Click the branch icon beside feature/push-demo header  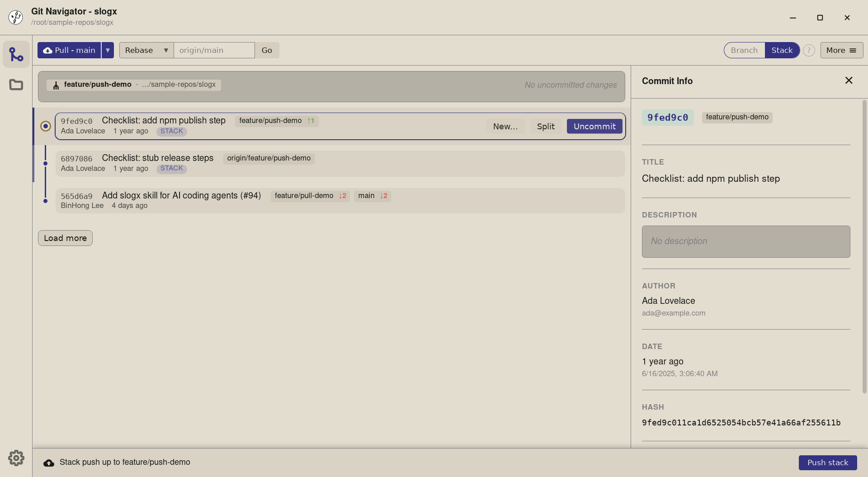56,85
